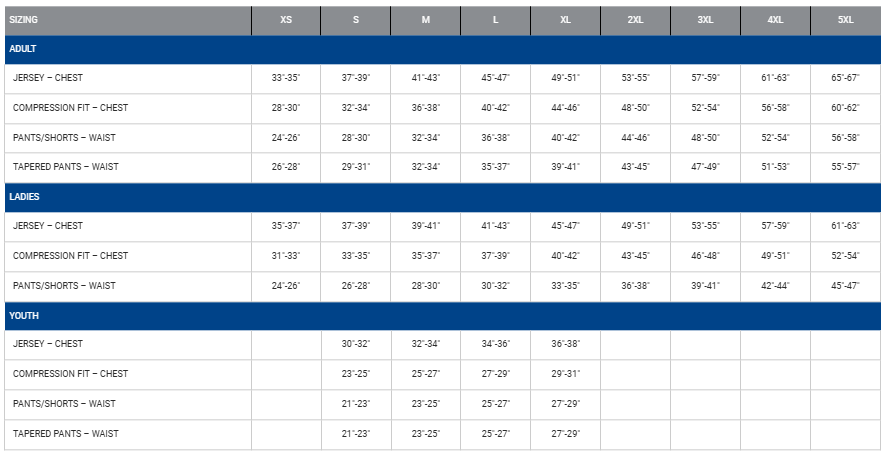This screenshot has height=465, width=895.
Task: Select Ladies Compression Fit – Chest row label
Action: pos(70,256)
